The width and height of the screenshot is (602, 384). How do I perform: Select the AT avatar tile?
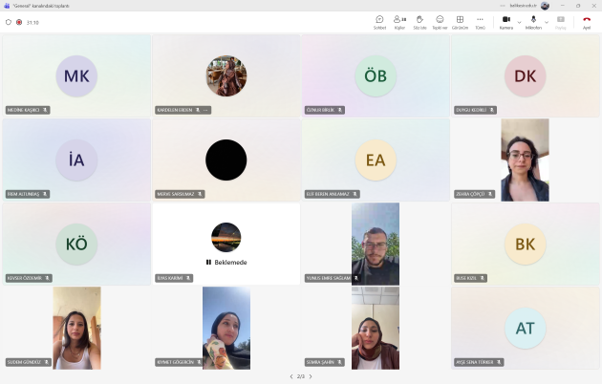(525, 328)
